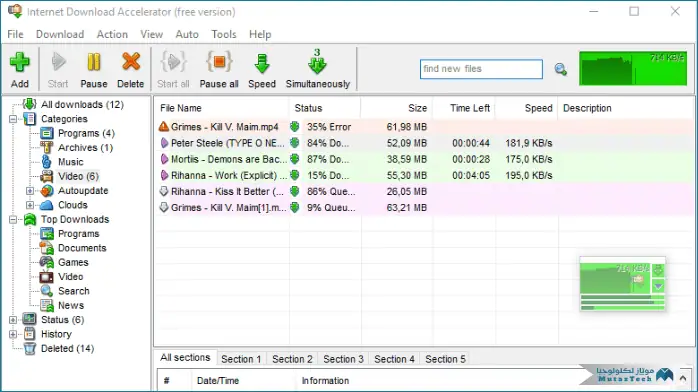Click the log panel collapse arrow
This screenshot has width=698, height=392.
tap(682, 378)
